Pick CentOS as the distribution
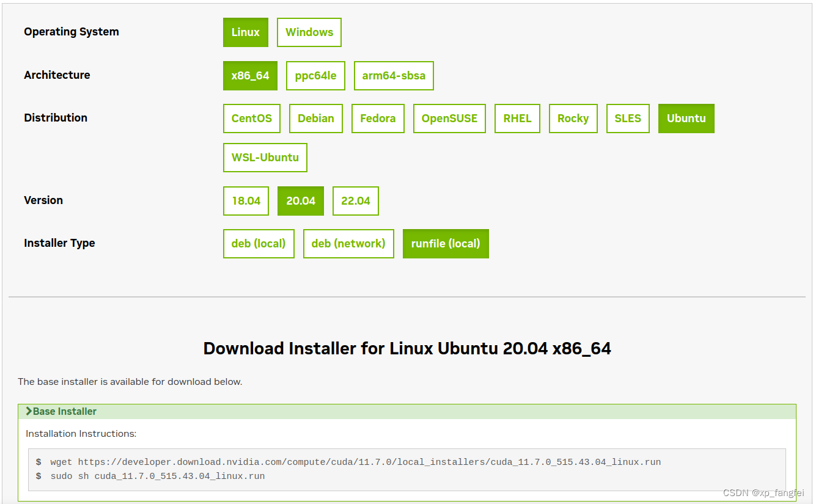The image size is (813, 504). point(251,118)
